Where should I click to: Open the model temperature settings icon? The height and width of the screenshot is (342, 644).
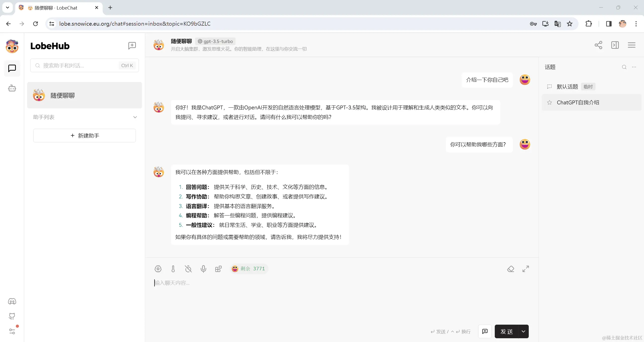173,269
